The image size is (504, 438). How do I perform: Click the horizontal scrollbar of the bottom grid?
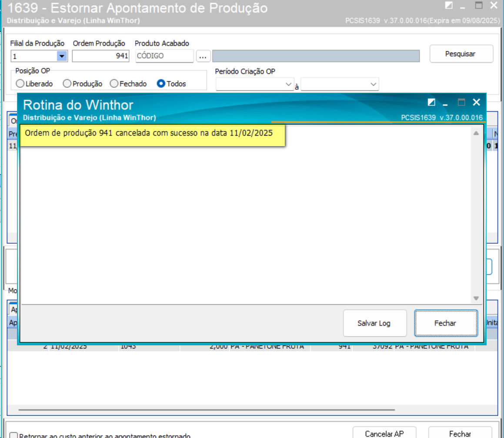click(207, 410)
